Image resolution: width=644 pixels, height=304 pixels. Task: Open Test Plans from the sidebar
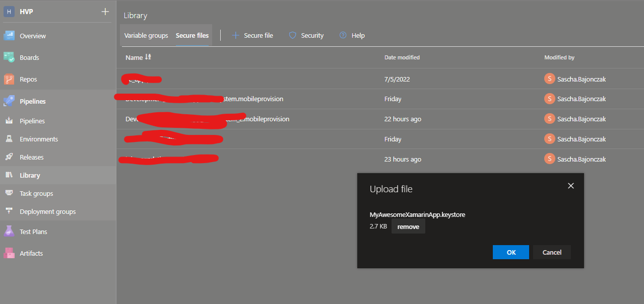point(34,231)
